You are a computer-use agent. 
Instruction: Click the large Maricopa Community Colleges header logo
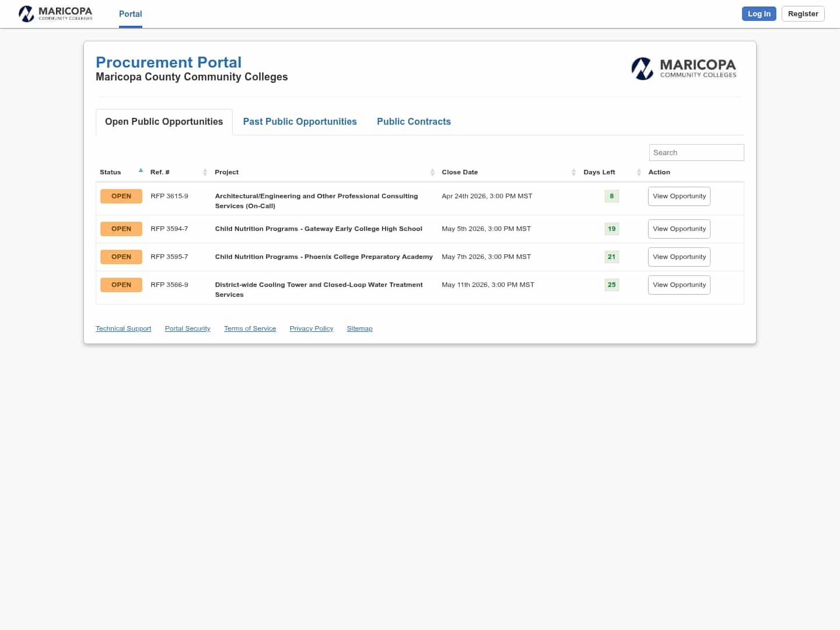684,68
